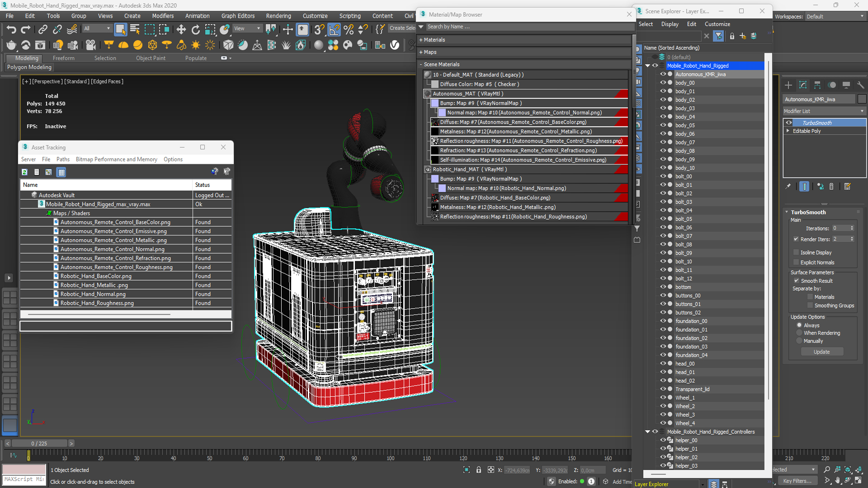Click the object color swatch

coord(862,99)
